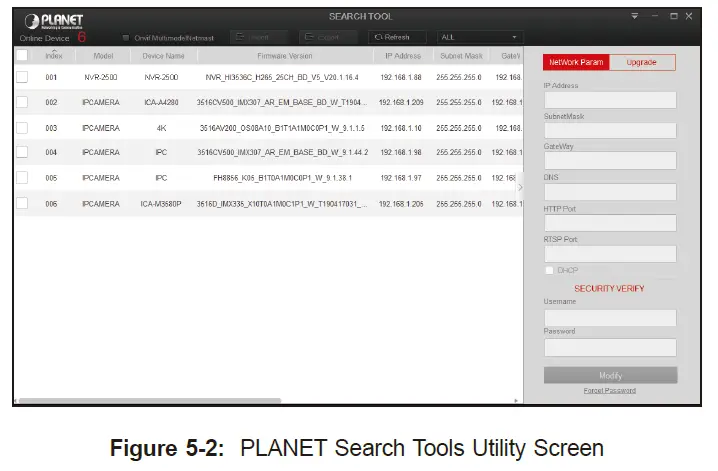
Task: Open the Forget Password link
Action: [x=609, y=390]
